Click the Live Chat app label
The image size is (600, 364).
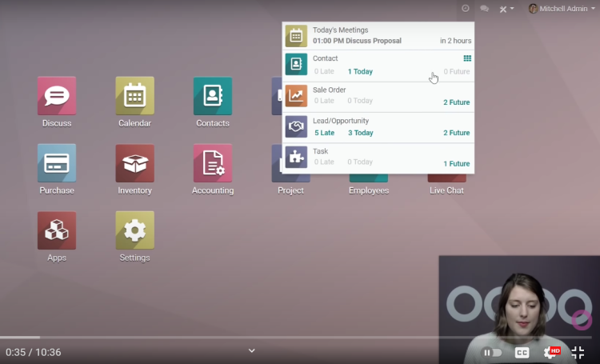(446, 190)
